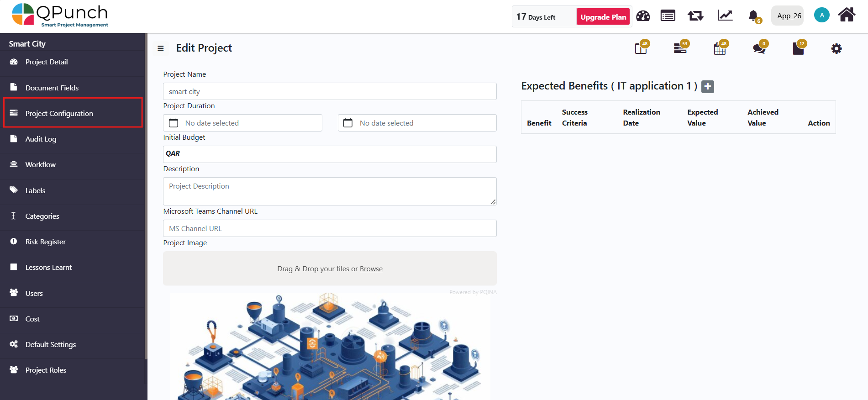Click the Project Name input field

pos(330,91)
